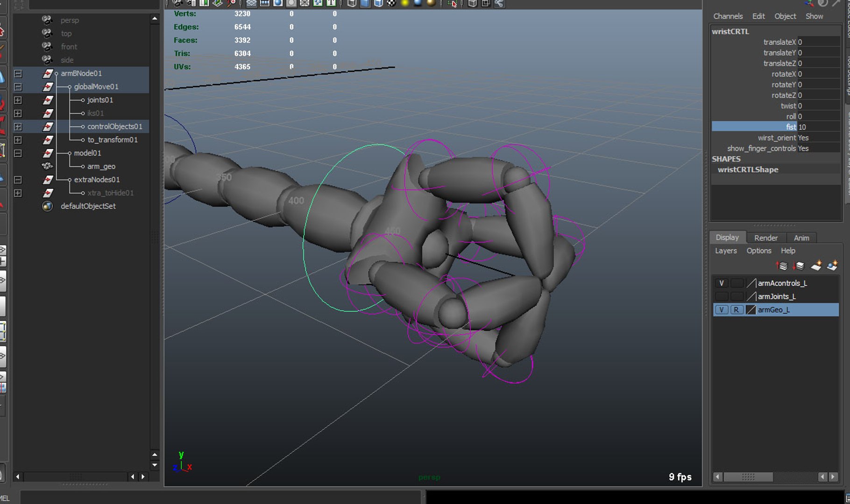
Task: Create a new empty layer icon
Action: (x=816, y=266)
